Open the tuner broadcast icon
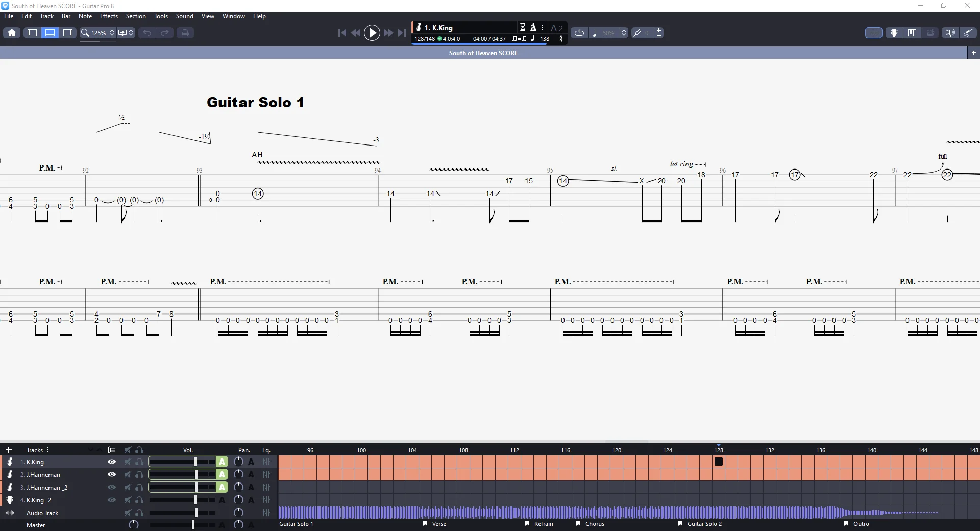Viewport: 980px width, 531px height. tap(950, 33)
